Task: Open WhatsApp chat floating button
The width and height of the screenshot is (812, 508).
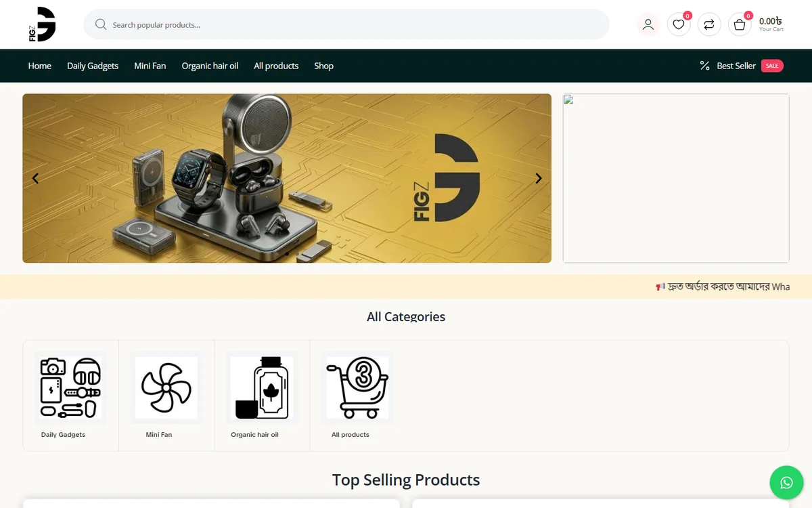Action: click(786, 483)
